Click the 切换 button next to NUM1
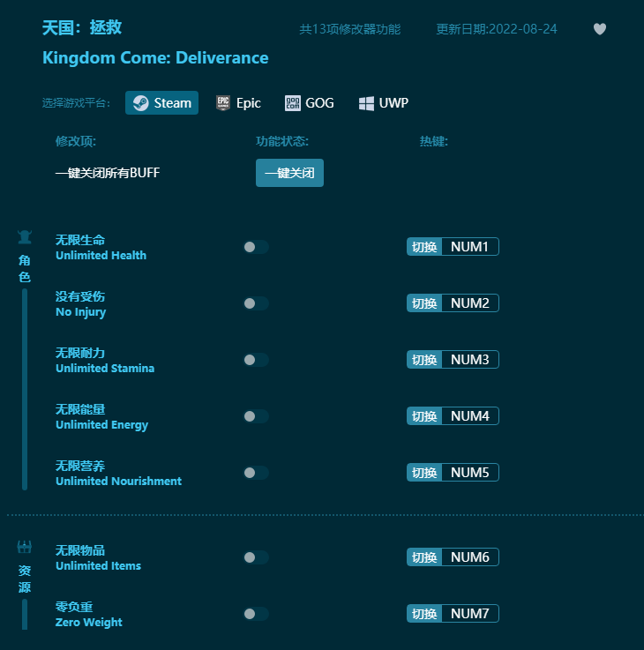This screenshot has width=644, height=650. 424,247
